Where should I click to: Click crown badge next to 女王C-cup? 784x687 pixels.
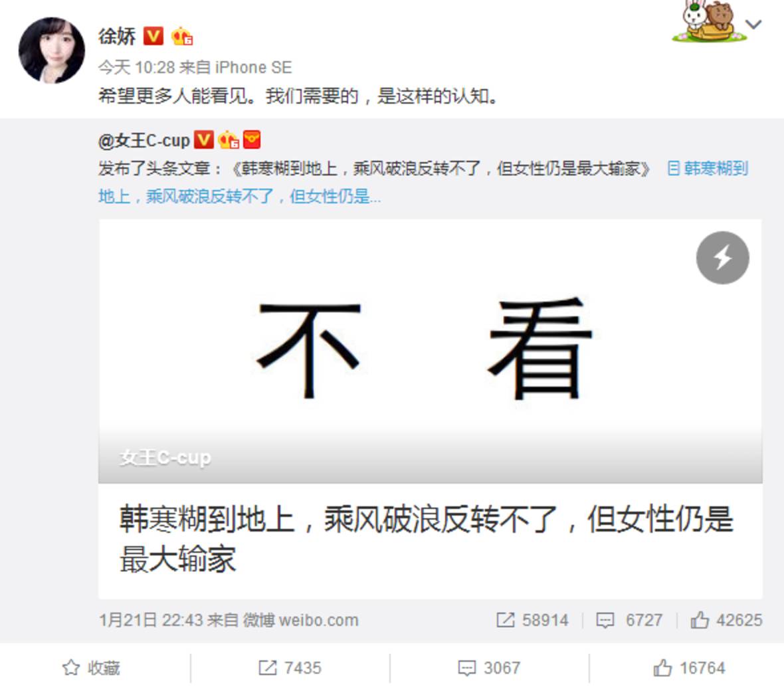pyautogui.click(x=228, y=140)
